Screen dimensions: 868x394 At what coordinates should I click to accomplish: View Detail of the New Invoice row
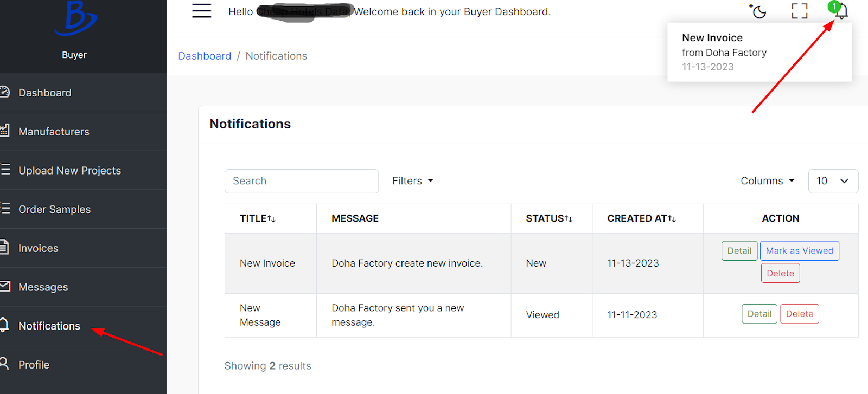coord(739,251)
